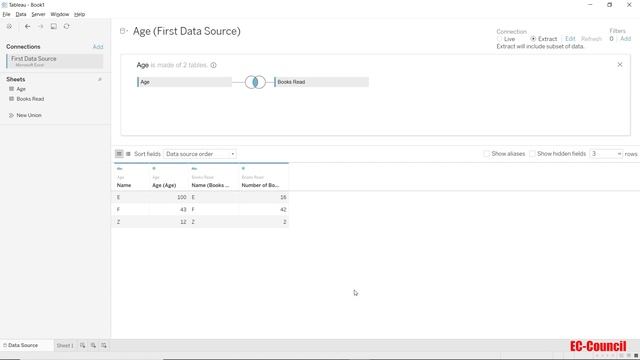640x360 pixels.
Task: Open the Data menu
Action: pos(21,14)
